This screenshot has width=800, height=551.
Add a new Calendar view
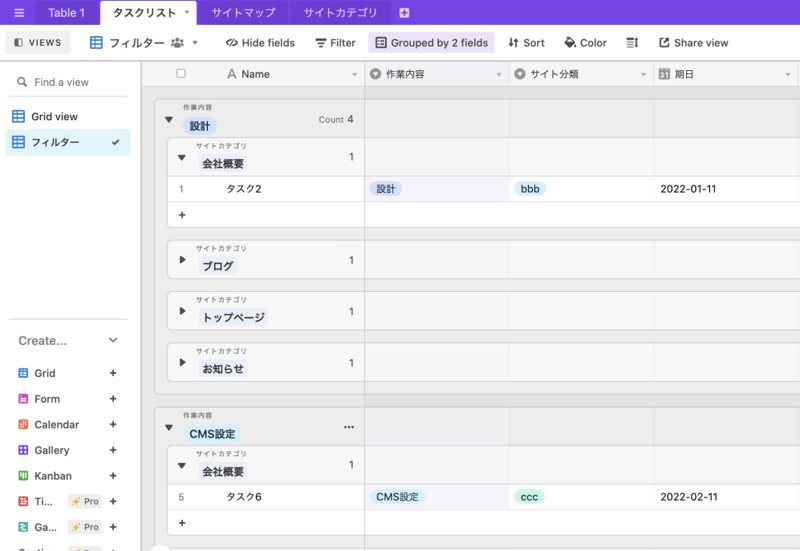(113, 425)
